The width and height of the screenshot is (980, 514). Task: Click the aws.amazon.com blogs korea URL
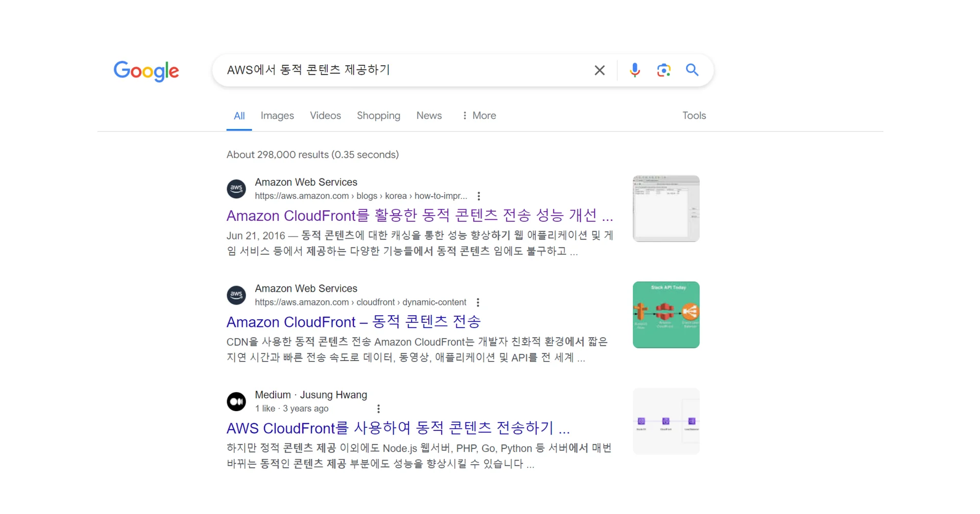361,196
